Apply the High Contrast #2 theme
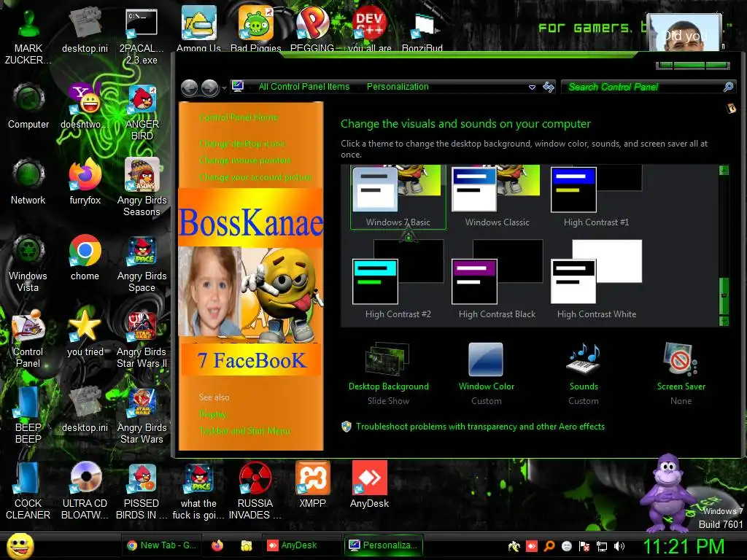 (x=398, y=279)
